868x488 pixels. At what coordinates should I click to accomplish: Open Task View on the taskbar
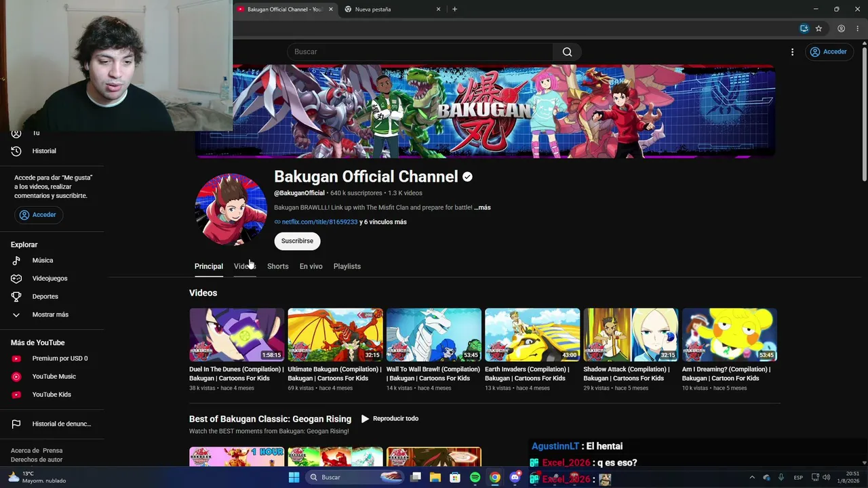416,477
